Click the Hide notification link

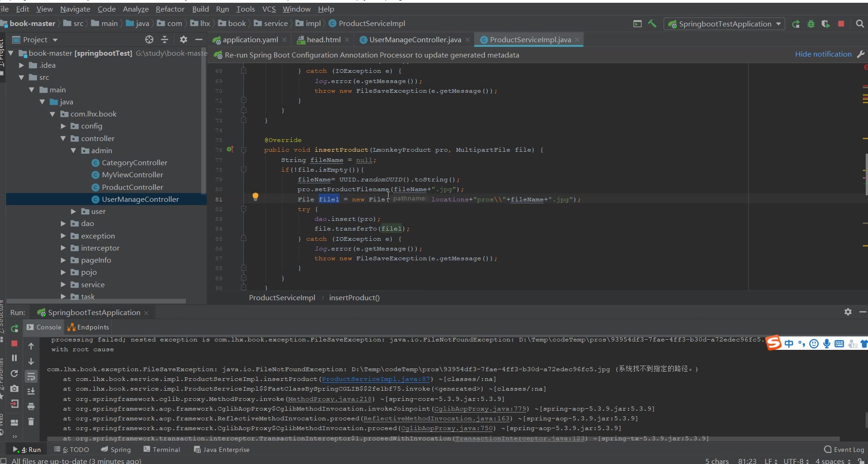823,54
